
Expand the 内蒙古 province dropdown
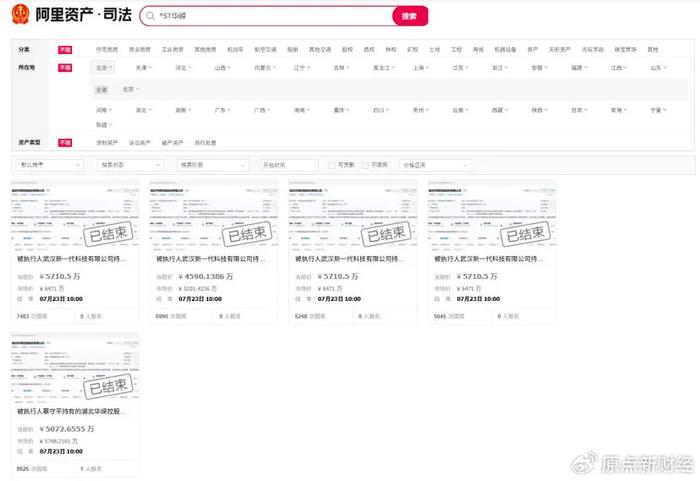click(265, 68)
